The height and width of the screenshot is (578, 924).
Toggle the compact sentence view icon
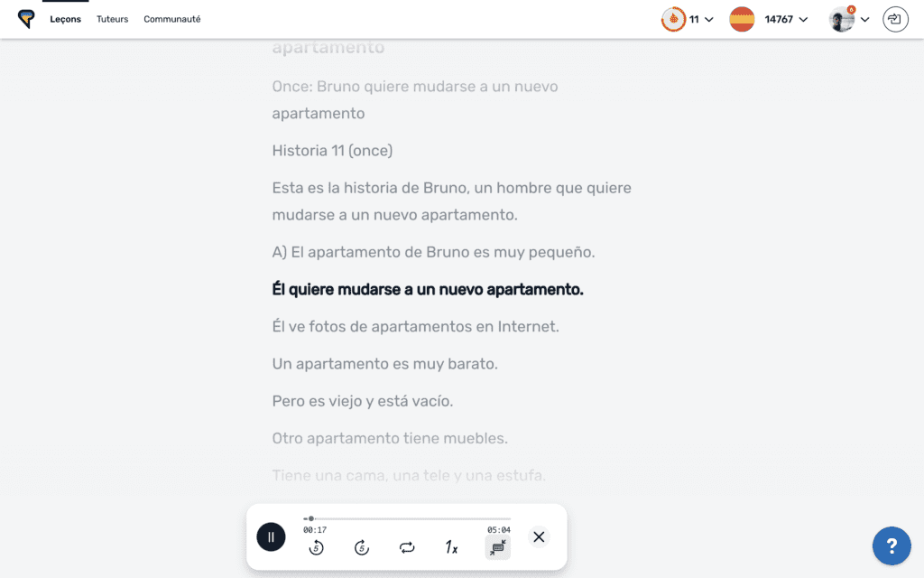pos(497,547)
